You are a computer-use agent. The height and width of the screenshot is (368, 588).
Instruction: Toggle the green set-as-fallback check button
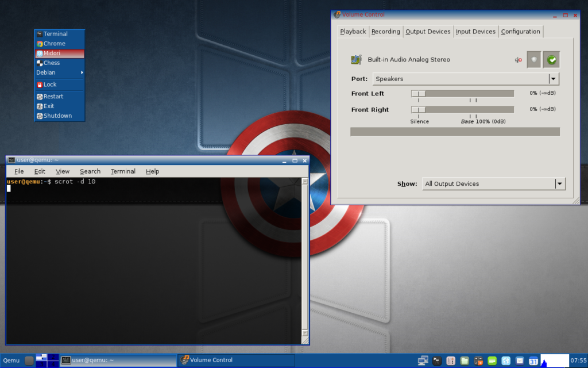click(551, 60)
